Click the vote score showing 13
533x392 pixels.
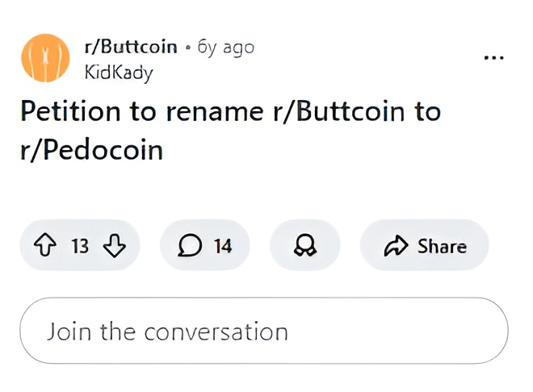(80, 246)
